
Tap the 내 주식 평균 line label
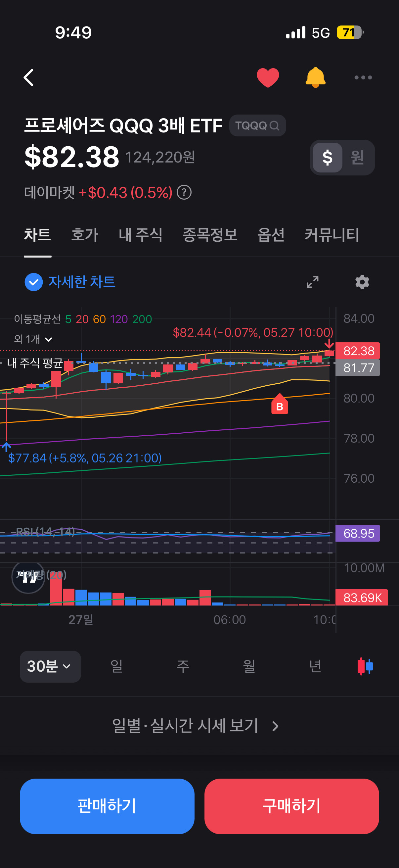pos(35,363)
